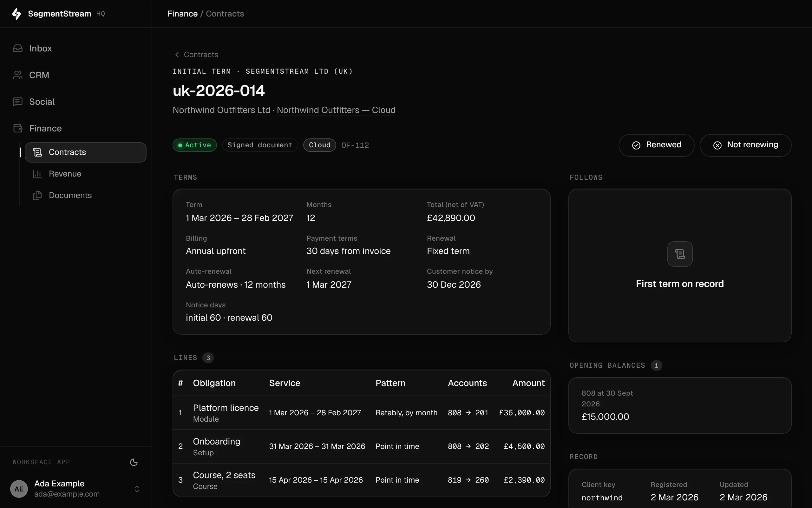Click Contracts in the breadcrumb

pyautogui.click(x=225, y=14)
